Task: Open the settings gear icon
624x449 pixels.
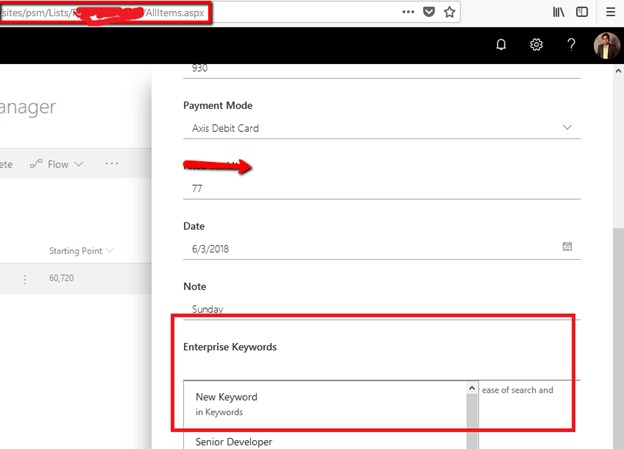Action: pos(536,45)
